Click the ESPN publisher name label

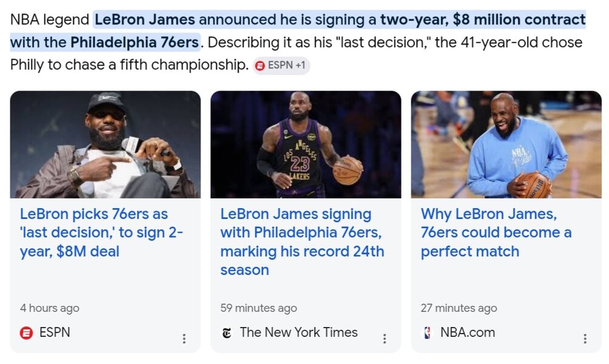[x=55, y=332]
